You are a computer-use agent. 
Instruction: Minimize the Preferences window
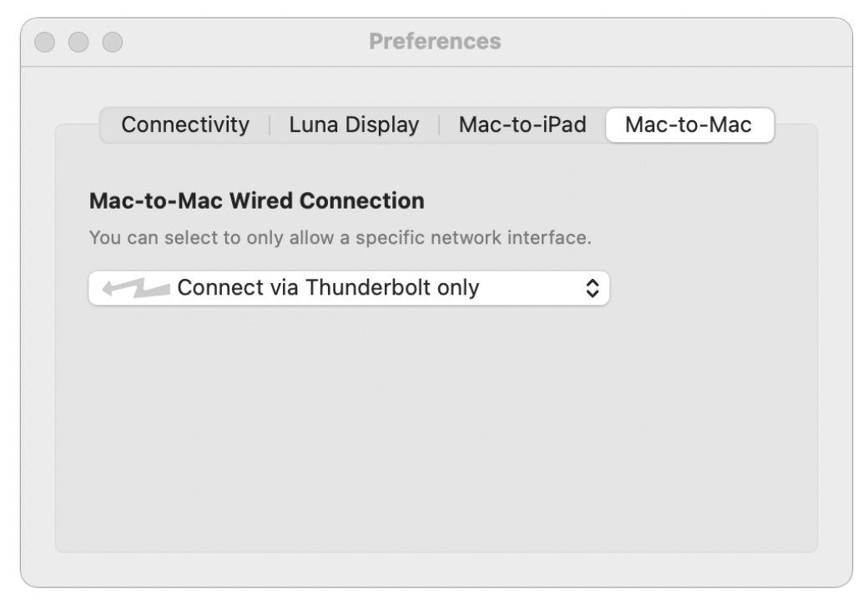[79, 41]
